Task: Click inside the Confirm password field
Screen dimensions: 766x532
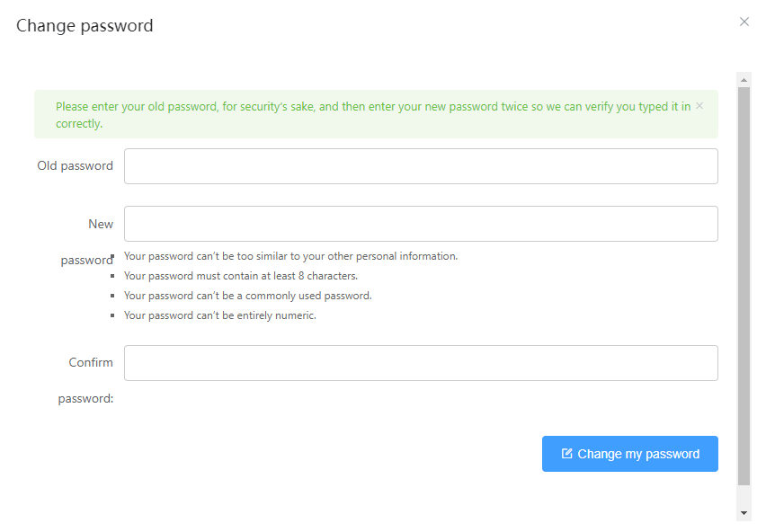Action: point(421,362)
